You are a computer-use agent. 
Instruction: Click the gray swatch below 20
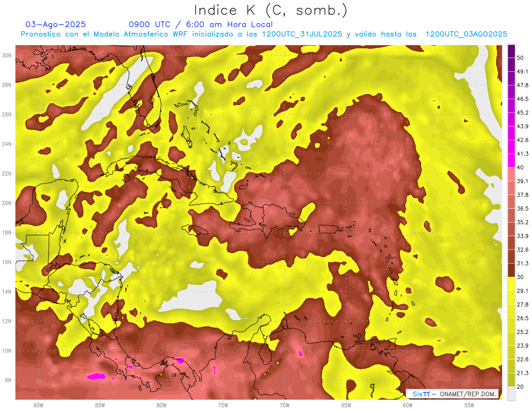point(511,394)
